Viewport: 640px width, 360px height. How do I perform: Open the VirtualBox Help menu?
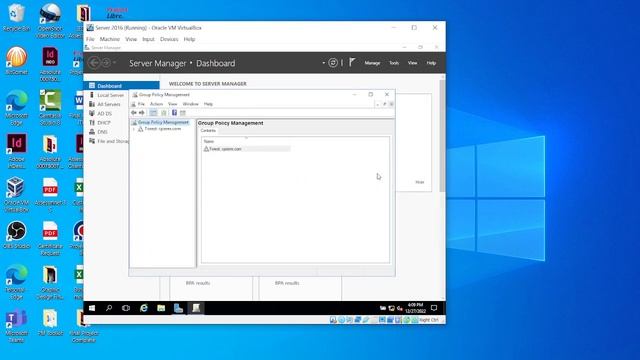tap(189, 39)
